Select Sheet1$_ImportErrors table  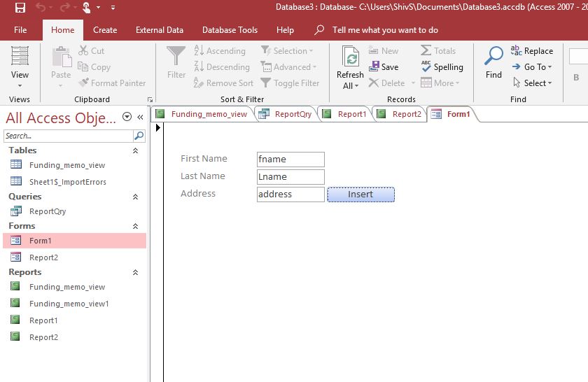(74, 182)
